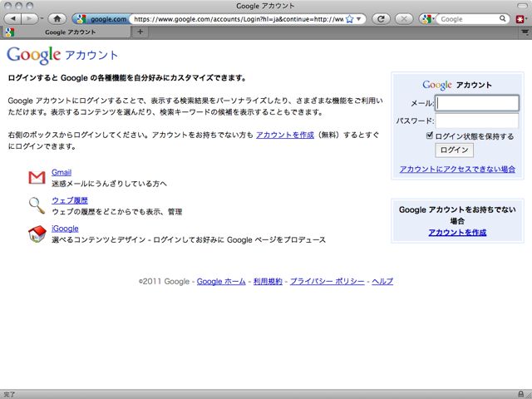The height and width of the screenshot is (399, 532).
Task: Open Google ホーム footer link
Action: (221, 281)
